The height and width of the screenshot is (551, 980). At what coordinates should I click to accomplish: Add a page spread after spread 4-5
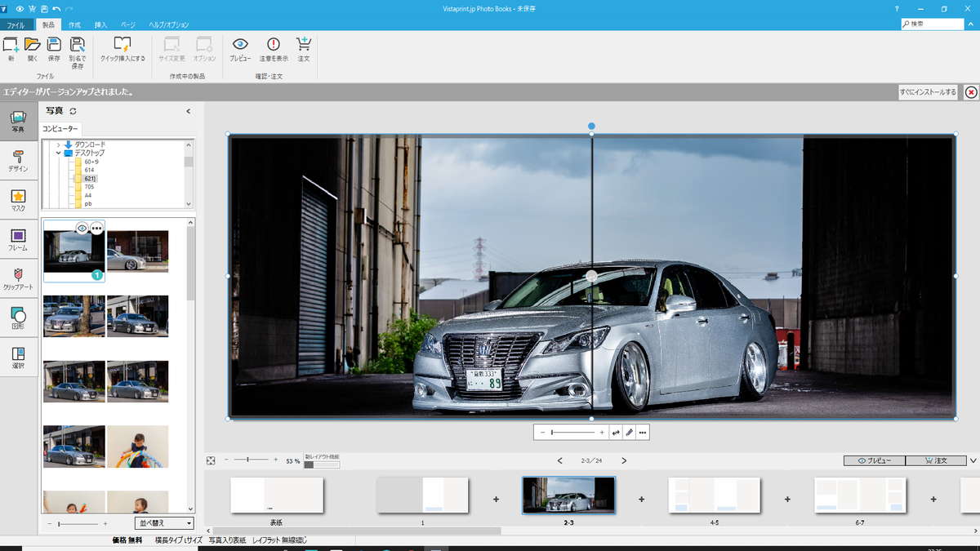coord(787,499)
